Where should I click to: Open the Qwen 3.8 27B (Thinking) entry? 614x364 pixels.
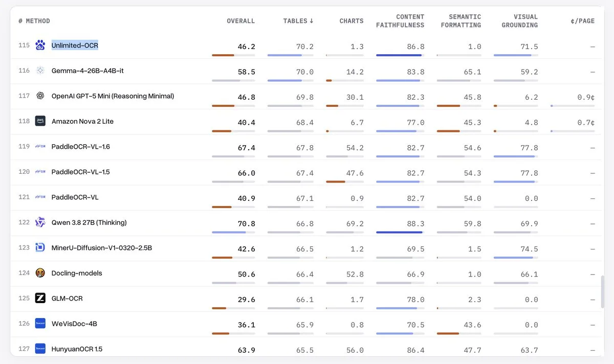89,223
